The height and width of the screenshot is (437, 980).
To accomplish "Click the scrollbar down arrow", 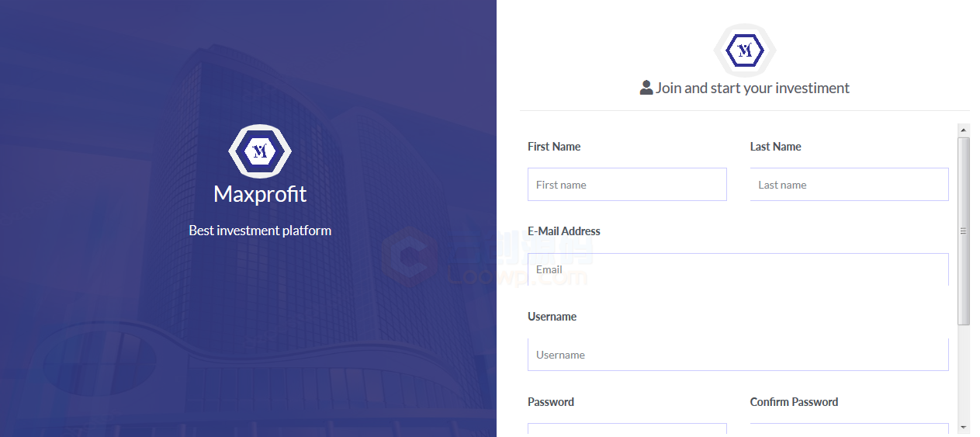I will point(964,427).
